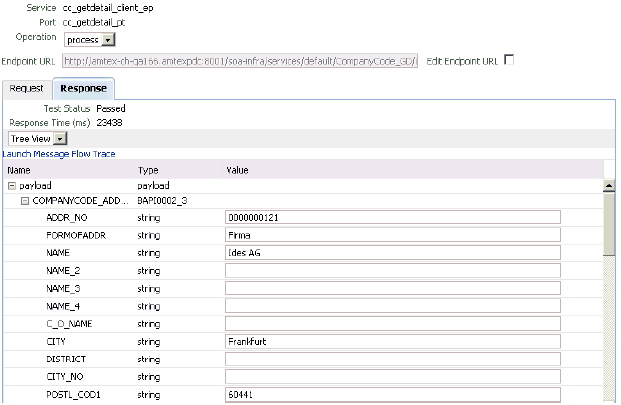Click the Response Time value 23438
Viewport: 621px width, 405px height.
(109, 123)
